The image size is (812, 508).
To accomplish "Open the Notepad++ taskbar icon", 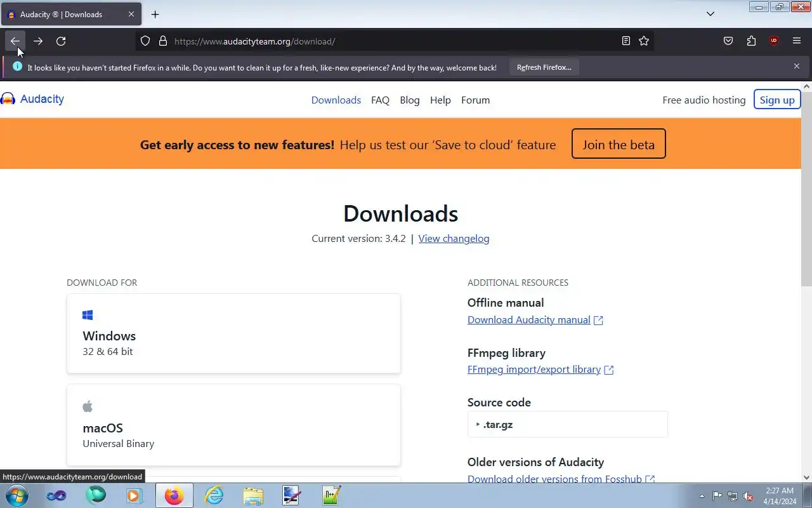I will coord(331,495).
